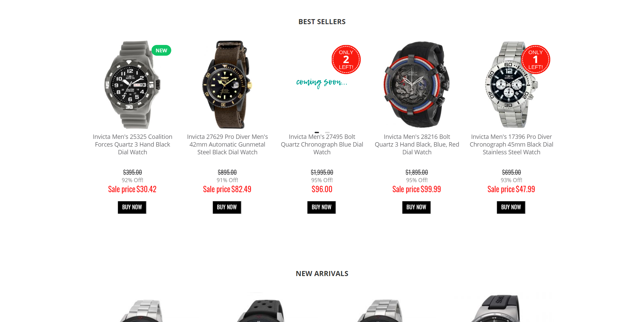Click the 'Only 1 Left' red badge
The height and width of the screenshot is (322, 644).
[x=535, y=60]
